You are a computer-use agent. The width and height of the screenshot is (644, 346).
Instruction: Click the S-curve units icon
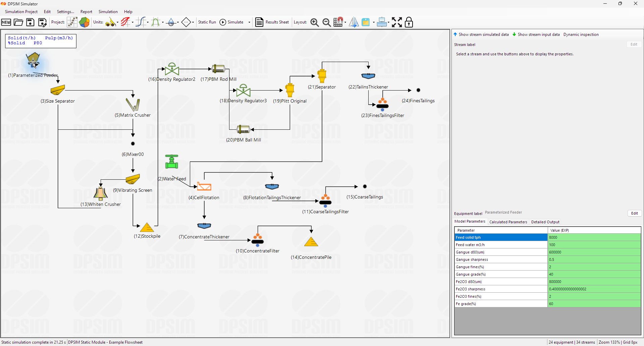[141, 22]
